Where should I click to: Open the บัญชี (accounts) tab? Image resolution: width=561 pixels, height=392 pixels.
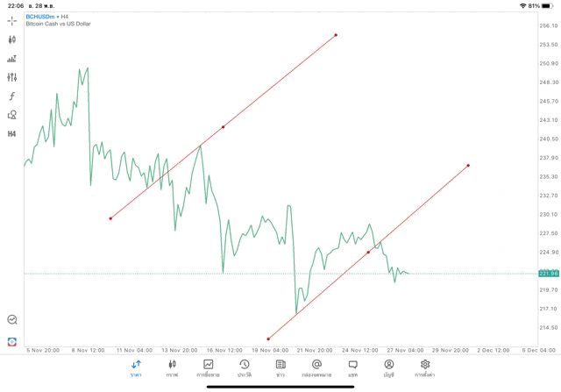pos(388,367)
